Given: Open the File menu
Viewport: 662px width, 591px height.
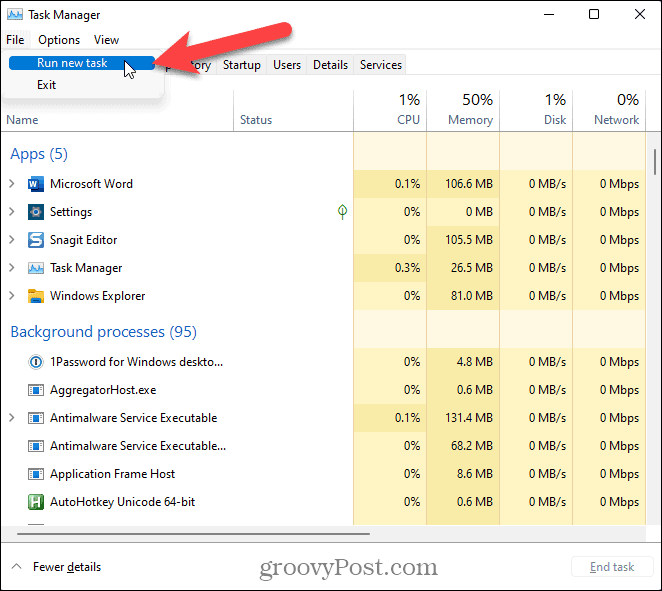Looking at the screenshot, I should click(x=15, y=40).
